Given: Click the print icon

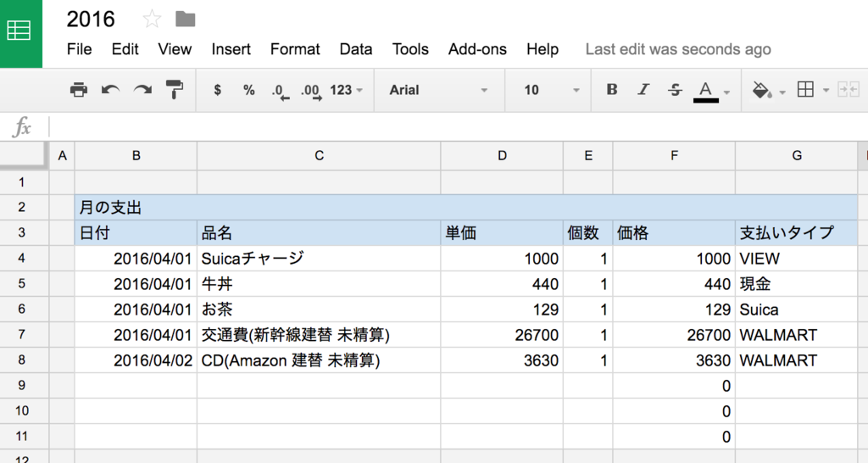Looking at the screenshot, I should click(x=79, y=90).
